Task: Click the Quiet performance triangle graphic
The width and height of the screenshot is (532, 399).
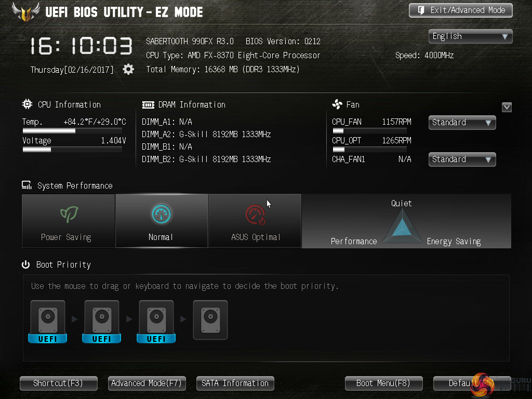Action: [x=402, y=225]
